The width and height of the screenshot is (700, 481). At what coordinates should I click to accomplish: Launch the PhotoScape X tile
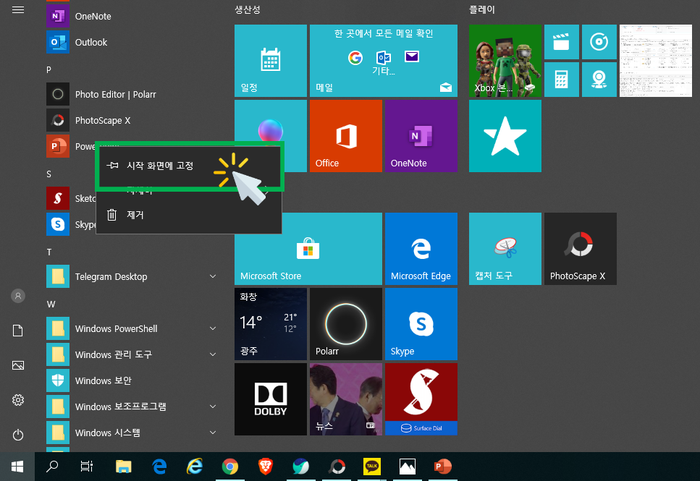point(580,249)
